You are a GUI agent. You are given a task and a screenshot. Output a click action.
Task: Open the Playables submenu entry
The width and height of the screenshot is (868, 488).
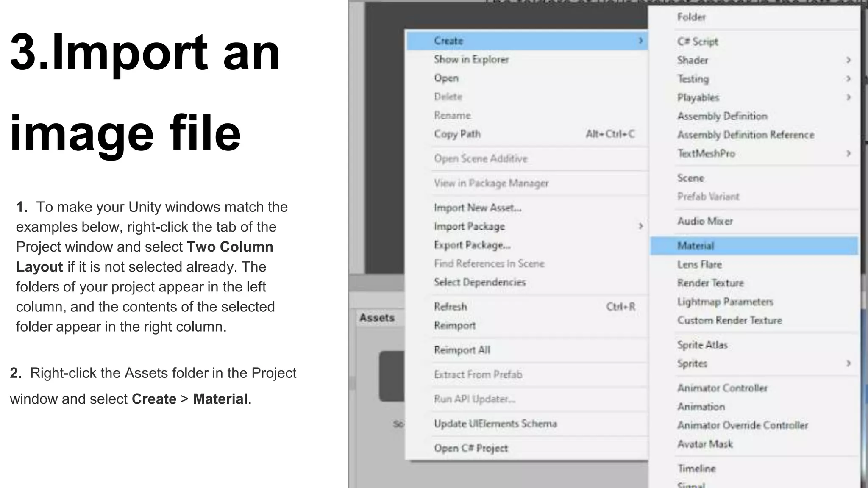(754, 97)
